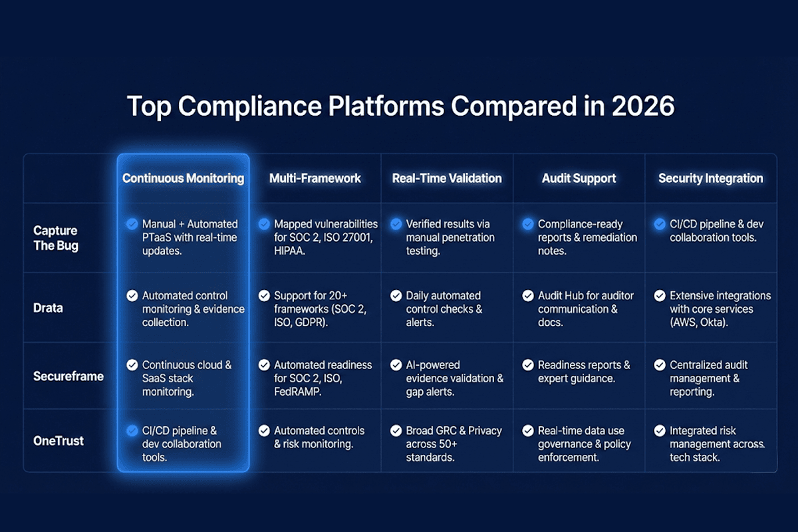This screenshot has height=532, width=798.
Task: Click the checkmark beside 'Automated controls & risk monitoring'
Action: click(x=263, y=430)
